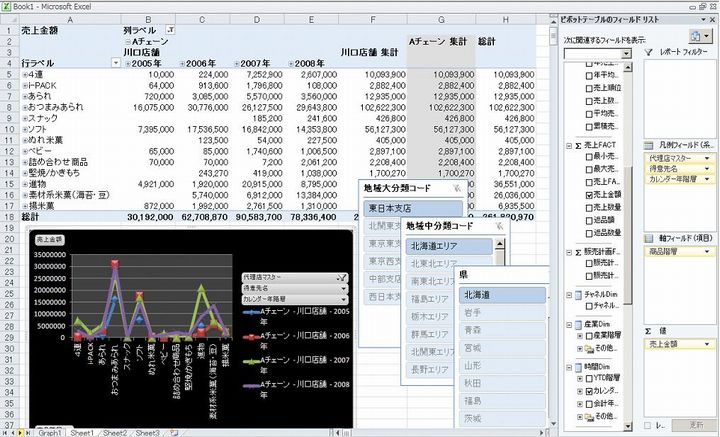Go to last sheet tab arrow
Image resolution: width=720 pixels, height=437 pixels.
[28, 432]
